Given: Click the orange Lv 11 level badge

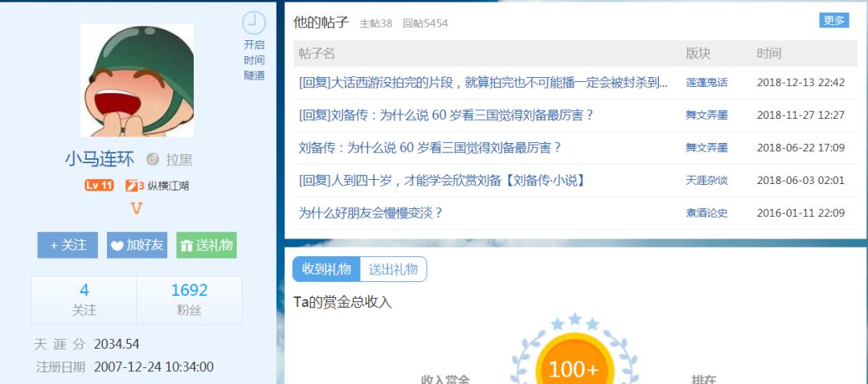Looking at the screenshot, I should [99, 186].
